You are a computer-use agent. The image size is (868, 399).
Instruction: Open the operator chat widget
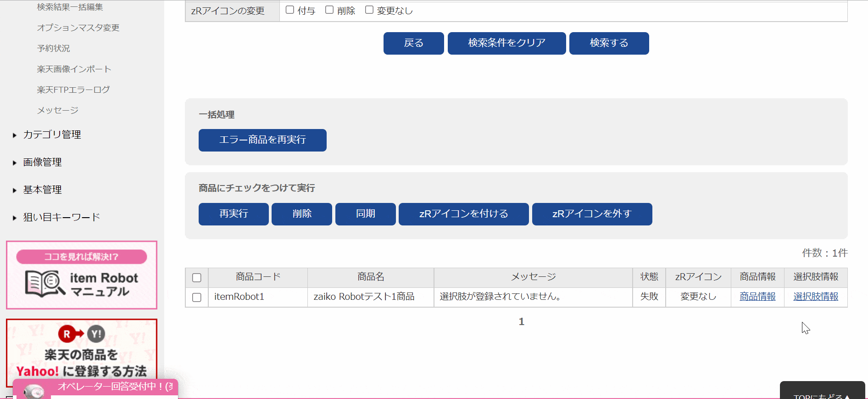(95, 388)
